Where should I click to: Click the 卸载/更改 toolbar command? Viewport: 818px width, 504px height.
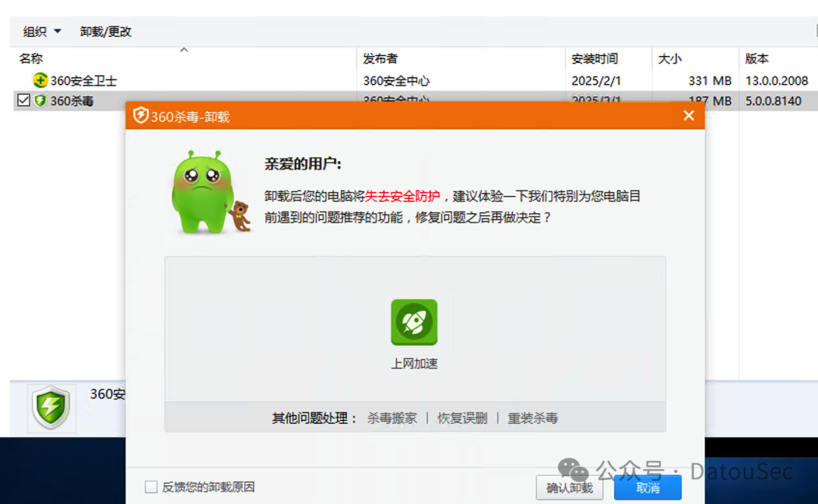105,31
